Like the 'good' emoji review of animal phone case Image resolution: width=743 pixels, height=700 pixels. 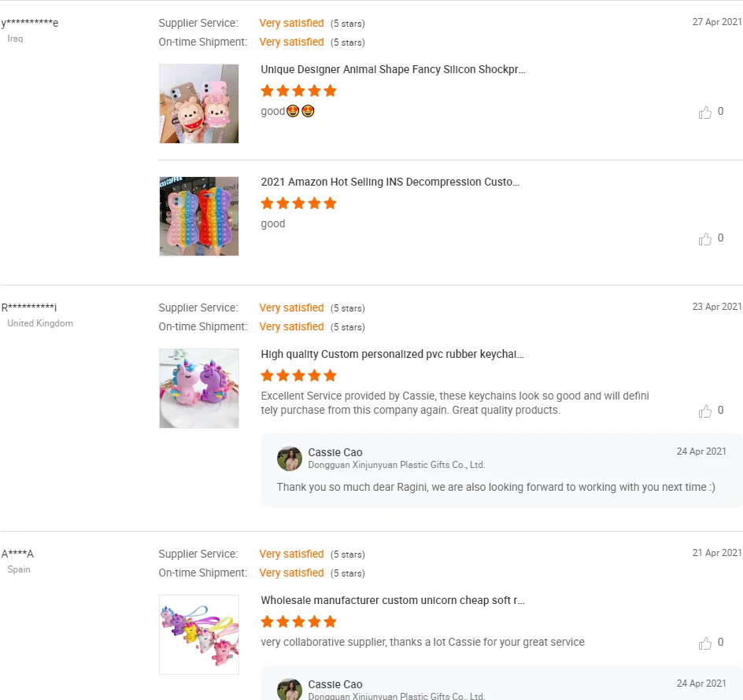704,112
